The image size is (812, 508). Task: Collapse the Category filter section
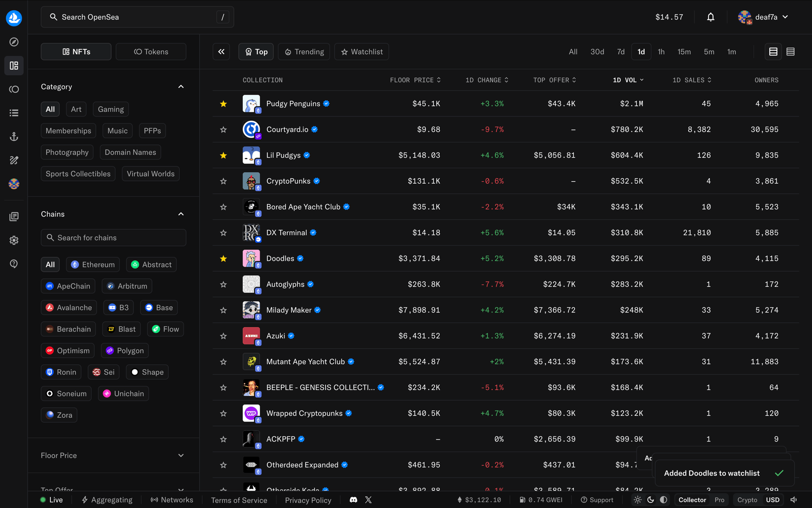click(181, 87)
